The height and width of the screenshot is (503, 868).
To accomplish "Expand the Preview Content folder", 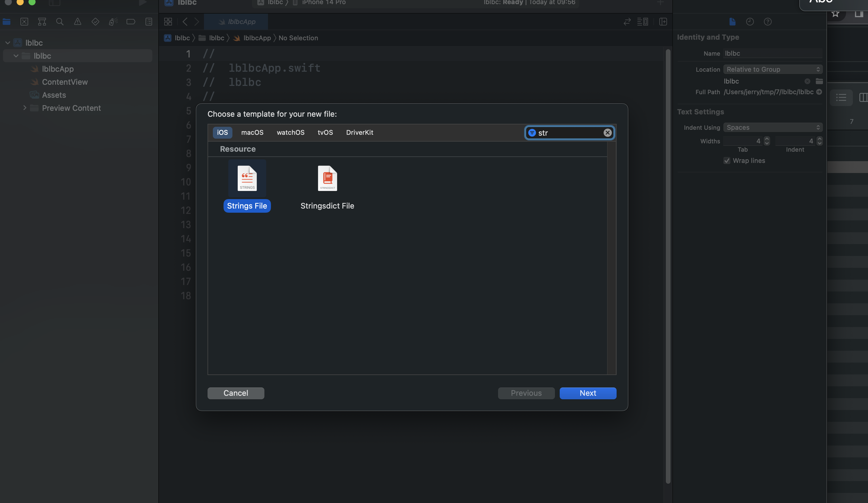I will (x=24, y=108).
